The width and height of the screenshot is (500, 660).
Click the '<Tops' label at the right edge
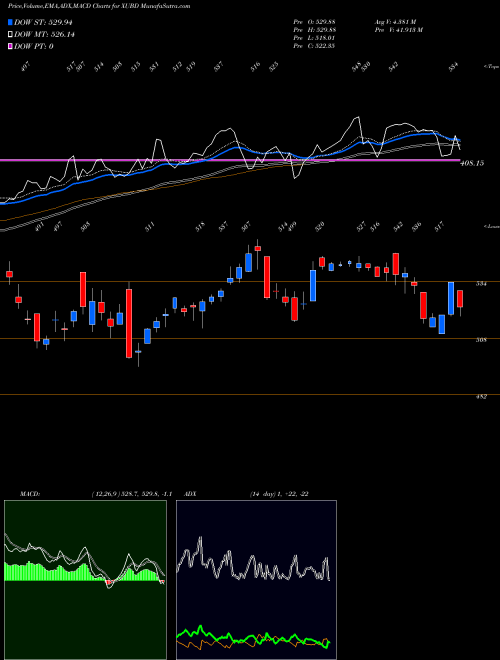(x=491, y=67)
